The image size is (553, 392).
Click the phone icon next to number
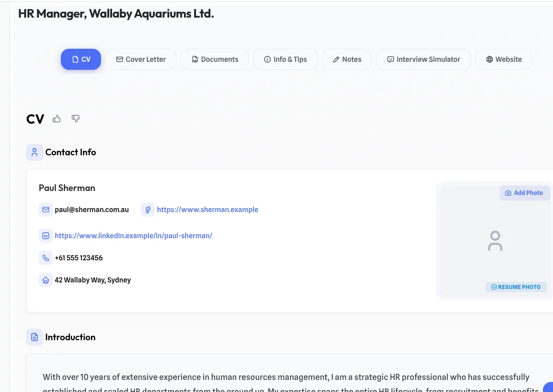click(46, 258)
